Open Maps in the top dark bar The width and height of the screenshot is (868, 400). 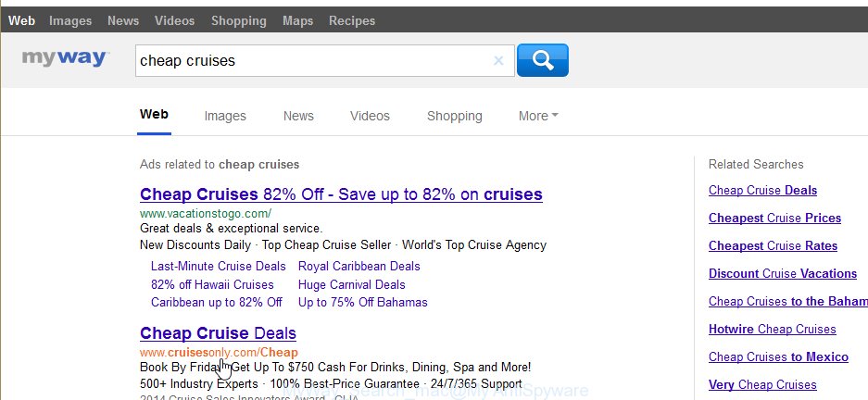tap(297, 21)
